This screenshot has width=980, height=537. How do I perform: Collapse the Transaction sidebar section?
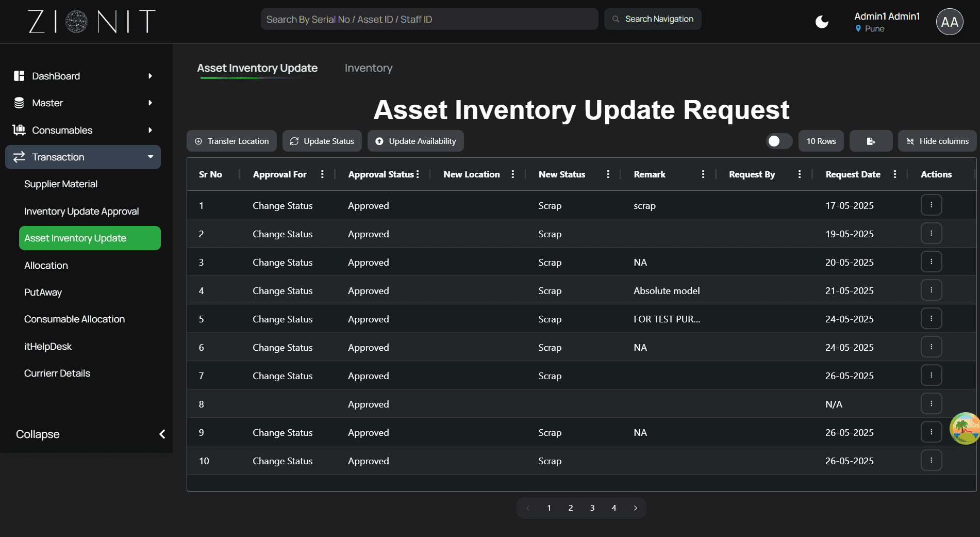[x=83, y=157]
